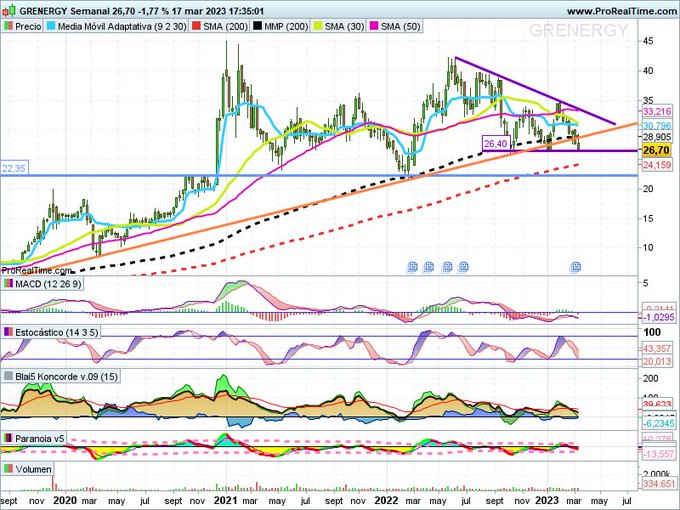Select Media Móvil Adaptativa (9 2 30) label
This screenshot has height=510, width=680.
[122, 26]
